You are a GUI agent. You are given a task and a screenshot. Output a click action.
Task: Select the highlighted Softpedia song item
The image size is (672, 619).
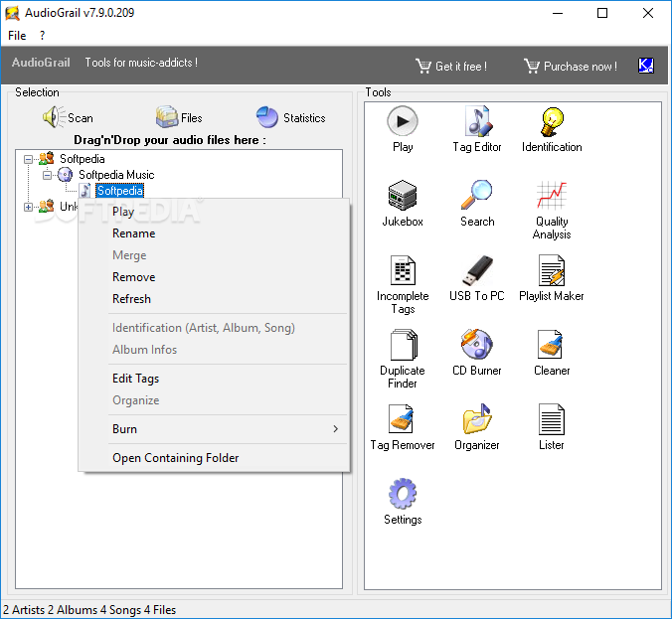120,191
